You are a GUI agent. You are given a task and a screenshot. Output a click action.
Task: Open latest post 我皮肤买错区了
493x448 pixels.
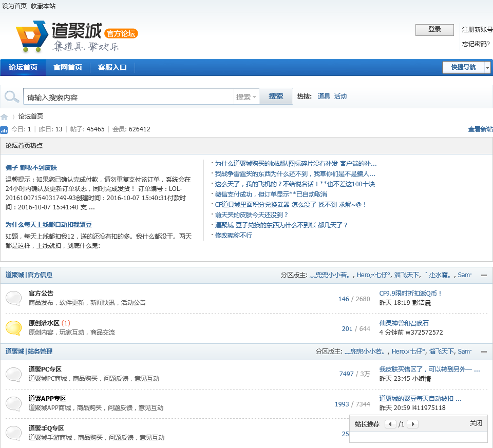pyautogui.click(x=429, y=369)
